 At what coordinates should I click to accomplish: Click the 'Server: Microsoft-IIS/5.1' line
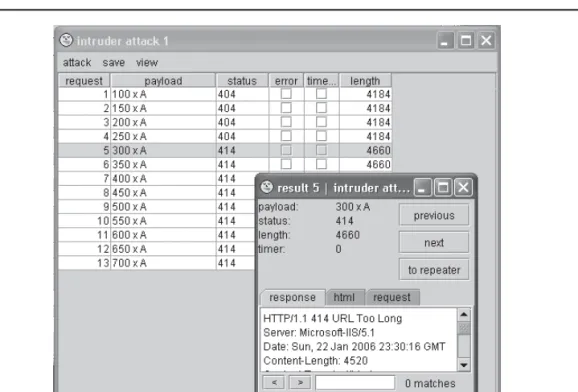(319, 333)
